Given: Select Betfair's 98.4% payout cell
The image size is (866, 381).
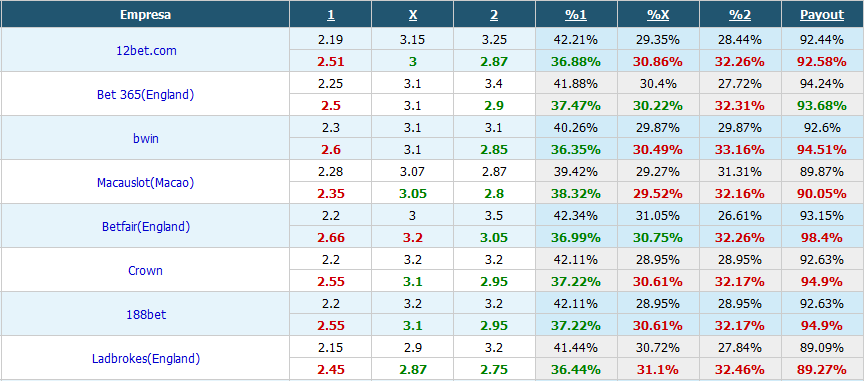Looking at the screenshot, I should point(822,237).
